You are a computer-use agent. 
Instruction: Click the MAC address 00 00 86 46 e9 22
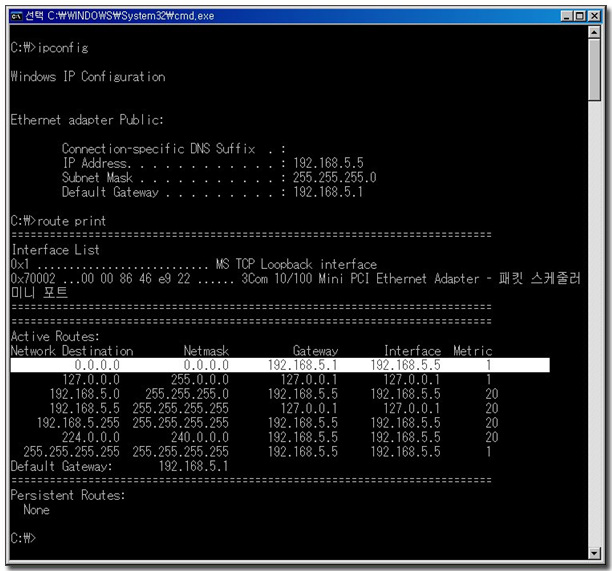coord(136,279)
